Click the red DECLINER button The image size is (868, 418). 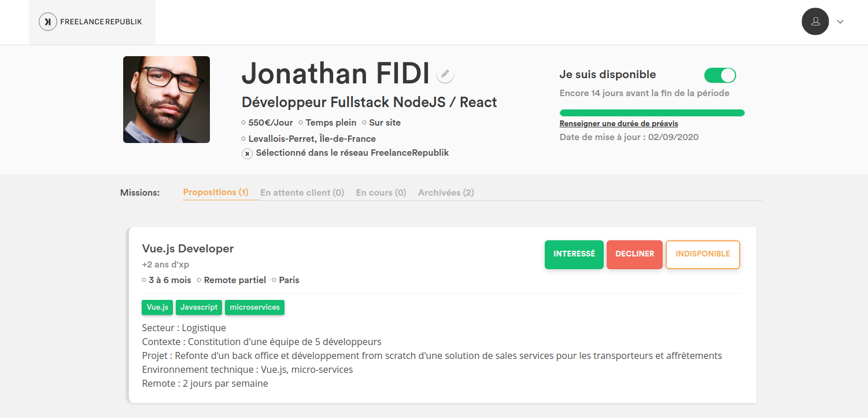pyautogui.click(x=634, y=254)
